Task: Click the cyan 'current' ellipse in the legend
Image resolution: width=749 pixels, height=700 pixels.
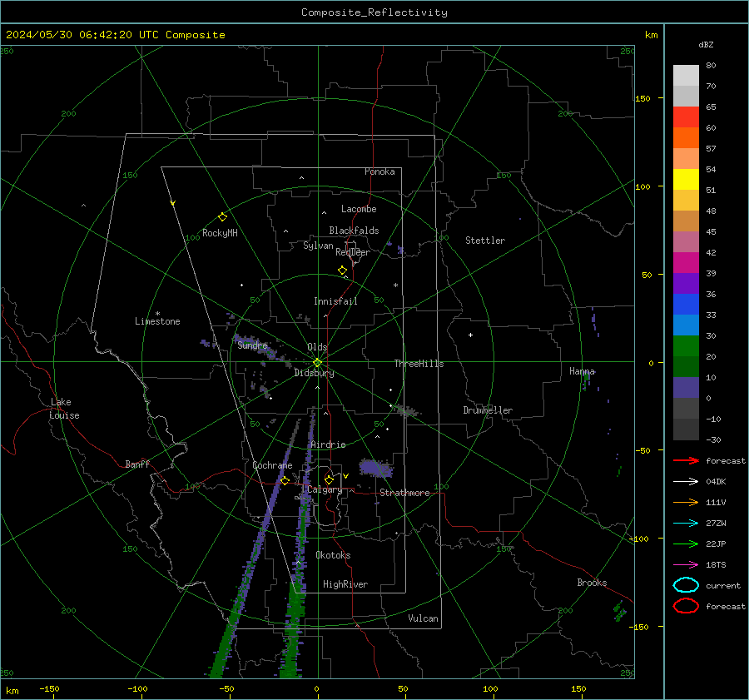Action: click(x=686, y=585)
